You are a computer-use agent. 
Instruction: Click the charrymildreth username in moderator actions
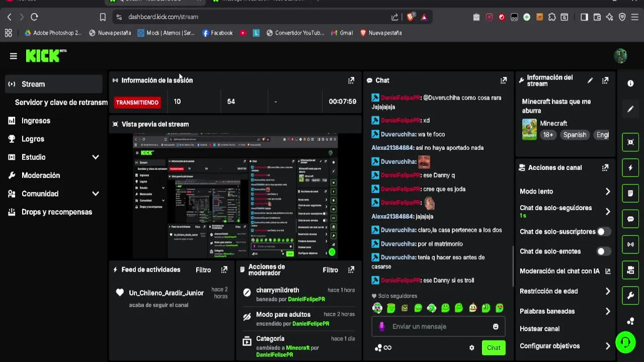277,290
